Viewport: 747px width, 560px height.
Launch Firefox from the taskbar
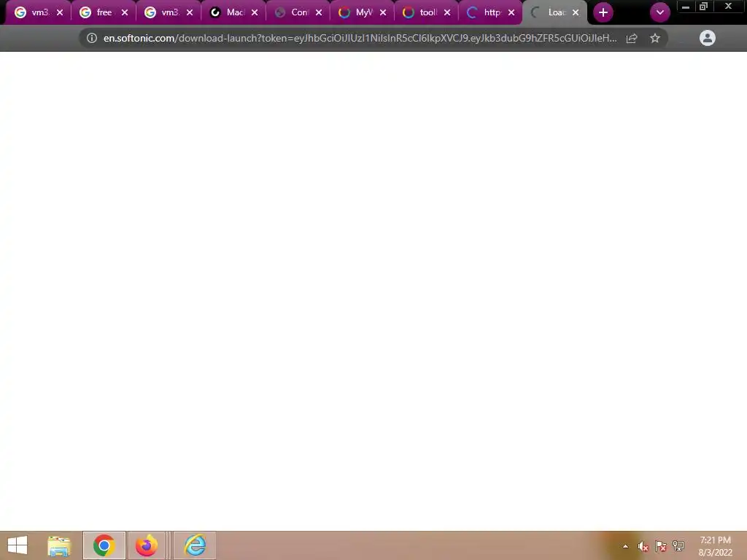147,545
